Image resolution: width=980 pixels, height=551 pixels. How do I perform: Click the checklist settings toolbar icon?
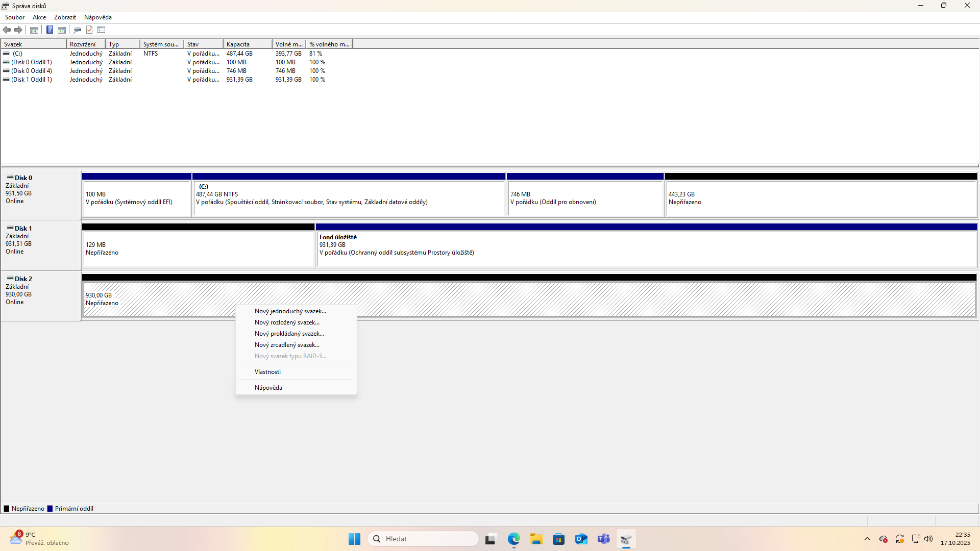click(x=101, y=30)
